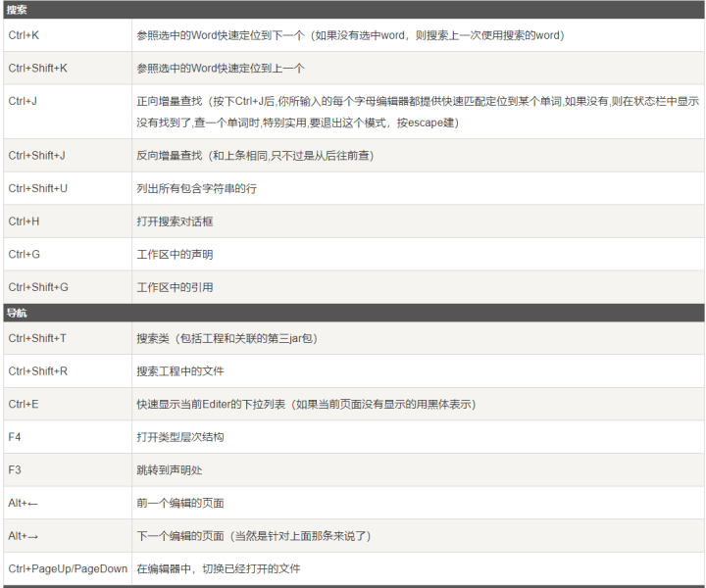Viewport: 706px width, 588px height.
Task: Click the text 前一个编辑的页面
Action: (x=180, y=503)
